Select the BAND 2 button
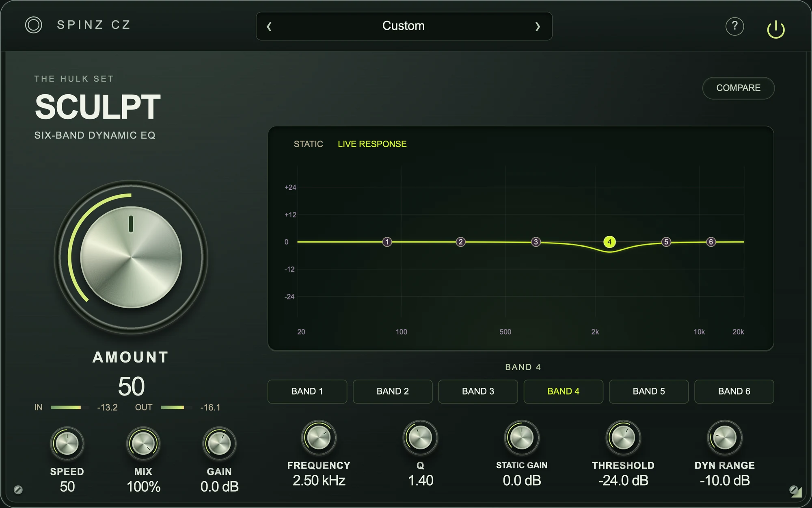Viewport: 812px width, 508px height. pyautogui.click(x=393, y=391)
